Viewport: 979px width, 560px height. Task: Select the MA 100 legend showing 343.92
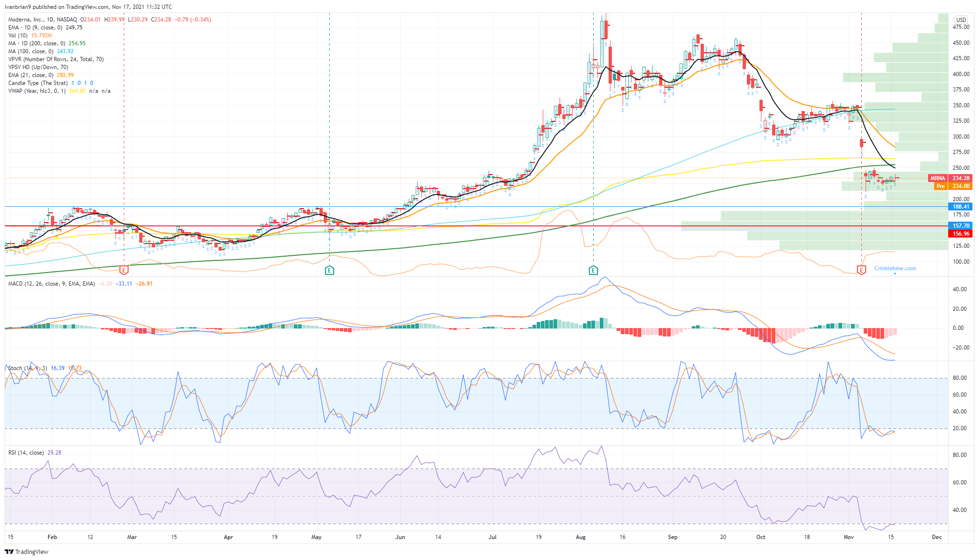[x=41, y=51]
